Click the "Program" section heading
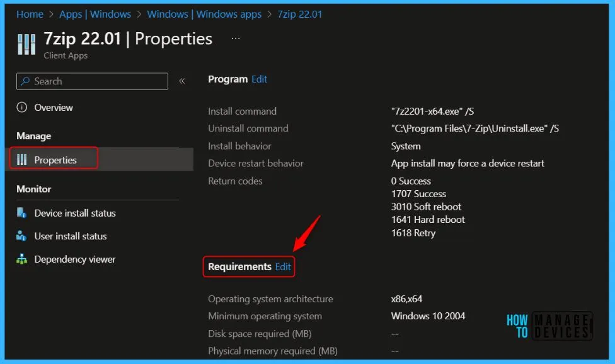Image resolution: width=615 pixels, height=364 pixels. coord(228,79)
